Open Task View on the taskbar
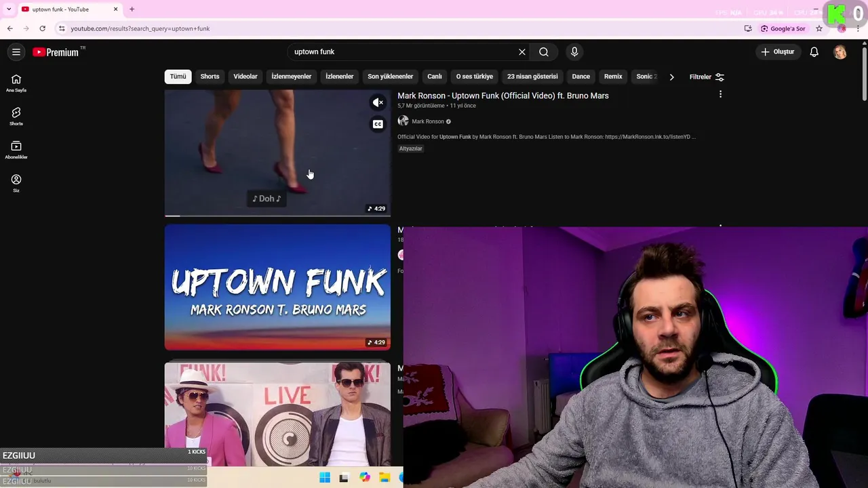The width and height of the screenshot is (868, 488). click(344, 478)
